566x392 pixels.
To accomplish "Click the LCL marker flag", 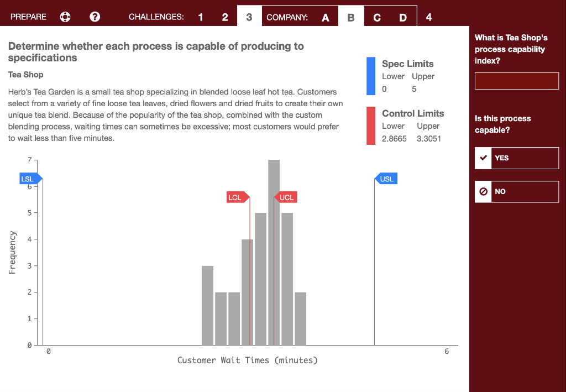I will [x=238, y=197].
